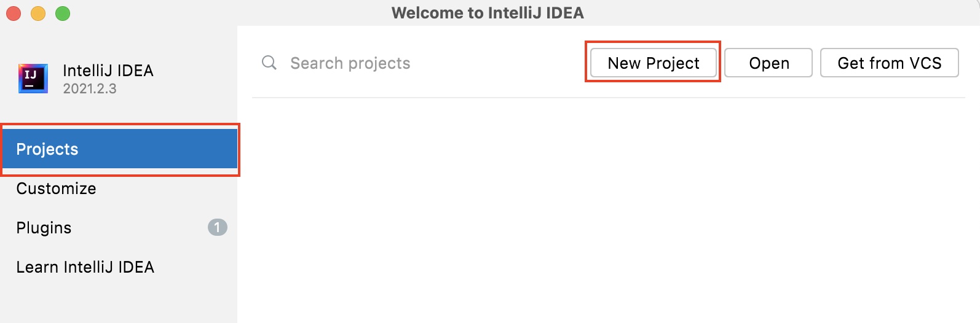Click the IntelliJ IDEA product name text
Viewport: 980px width, 323px height.
pos(108,71)
